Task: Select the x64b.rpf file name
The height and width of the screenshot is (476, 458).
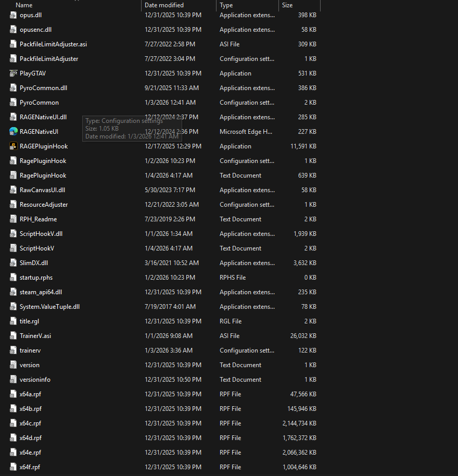Action: [x=31, y=408]
